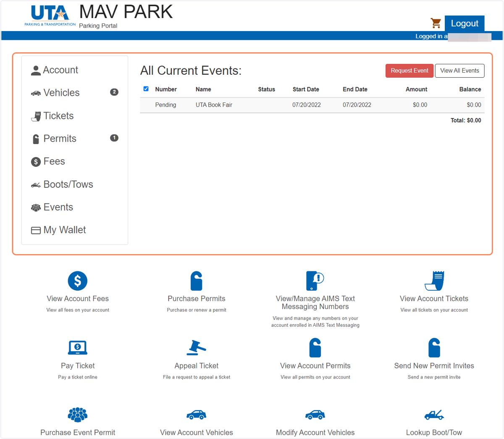Click the Name column header
This screenshot has width=504, height=439.
pyautogui.click(x=203, y=89)
